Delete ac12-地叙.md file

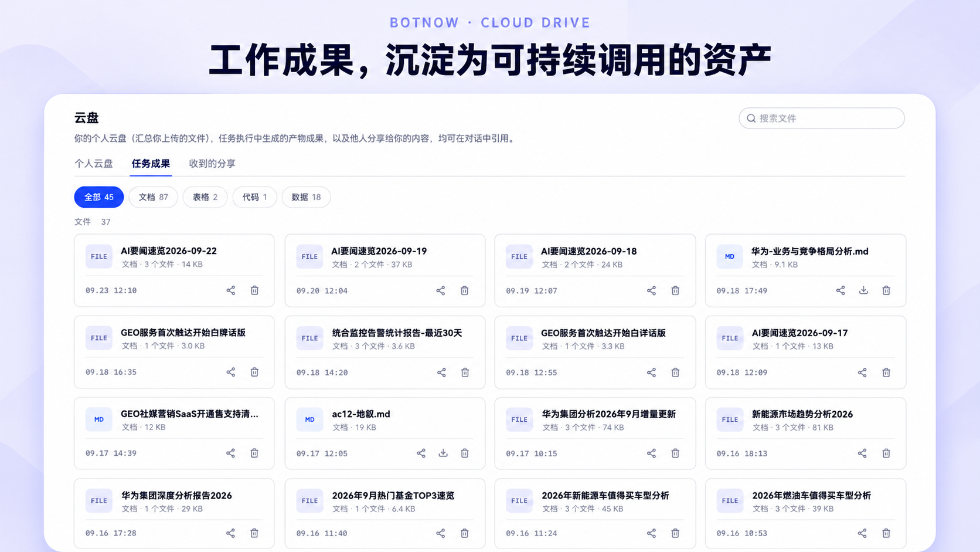(465, 453)
